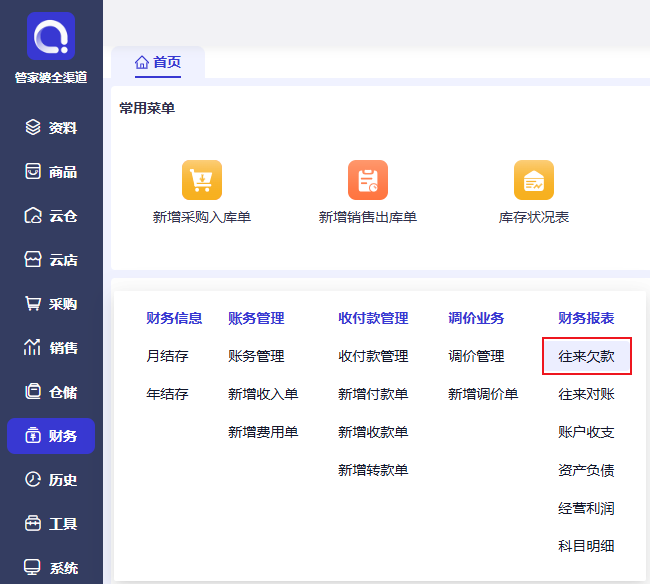650x584 pixels.
Task: Open the 系统 monitor icon
Action: coord(32,567)
